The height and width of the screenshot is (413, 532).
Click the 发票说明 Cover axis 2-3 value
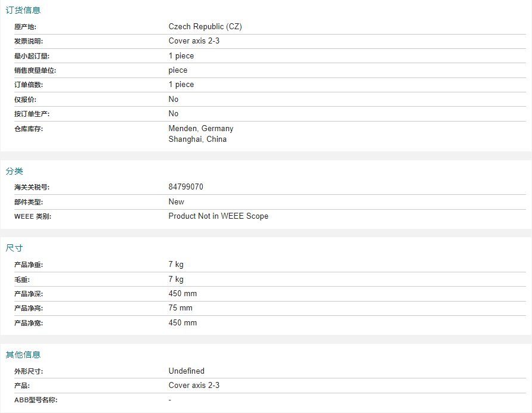[194, 41]
